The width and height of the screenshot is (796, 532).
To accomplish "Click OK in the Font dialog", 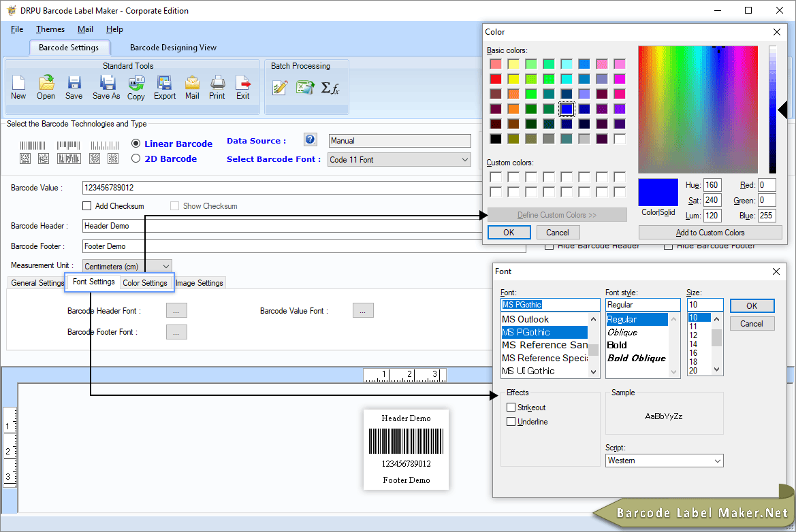I will click(752, 306).
